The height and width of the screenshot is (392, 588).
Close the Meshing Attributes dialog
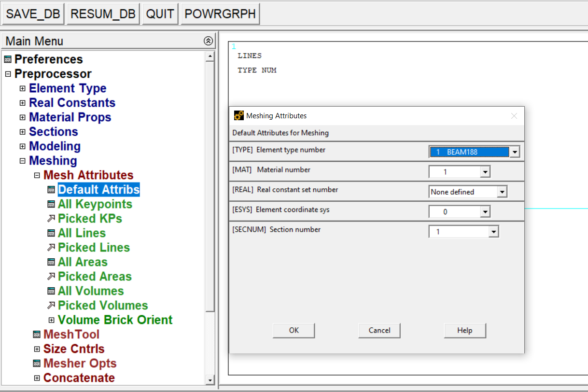click(x=514, y=116)
